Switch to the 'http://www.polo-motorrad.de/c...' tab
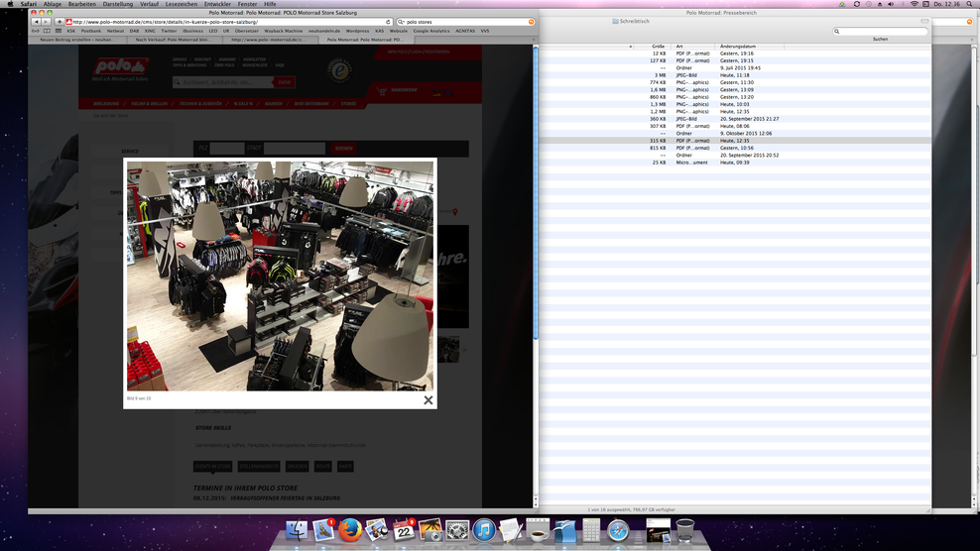980x551 pixels. point(269,40)
